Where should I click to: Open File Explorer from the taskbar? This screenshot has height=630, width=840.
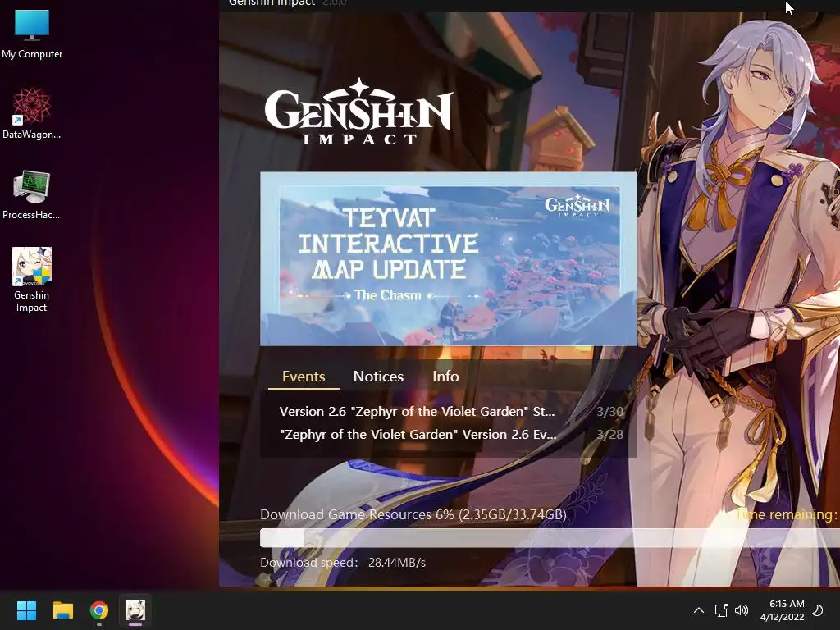62,610
